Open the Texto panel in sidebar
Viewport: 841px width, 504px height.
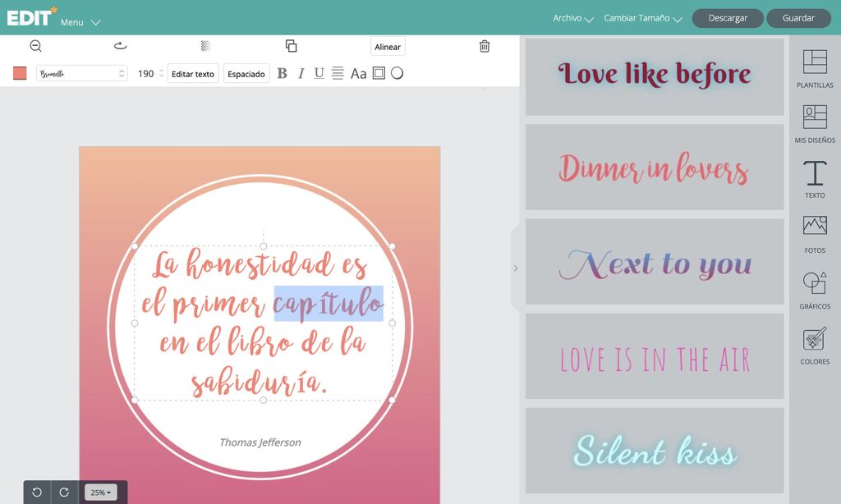(x=815, y=179)
